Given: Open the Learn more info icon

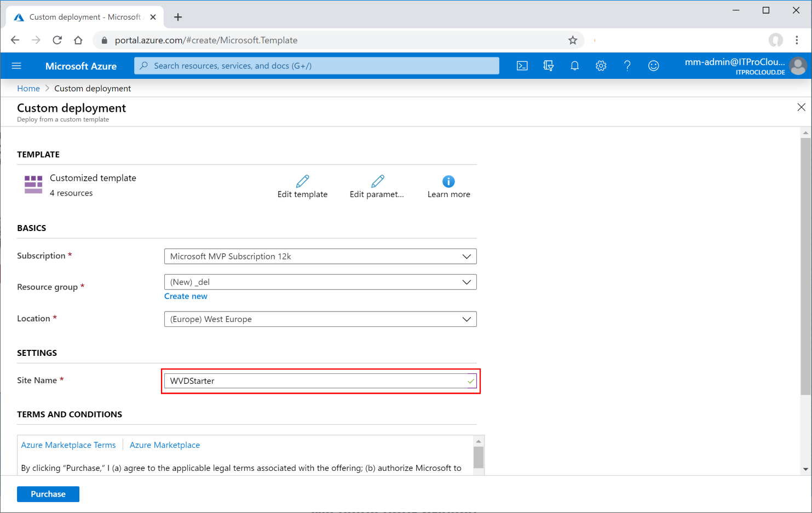Looking at the screenshot, I should tap(448, 181).
